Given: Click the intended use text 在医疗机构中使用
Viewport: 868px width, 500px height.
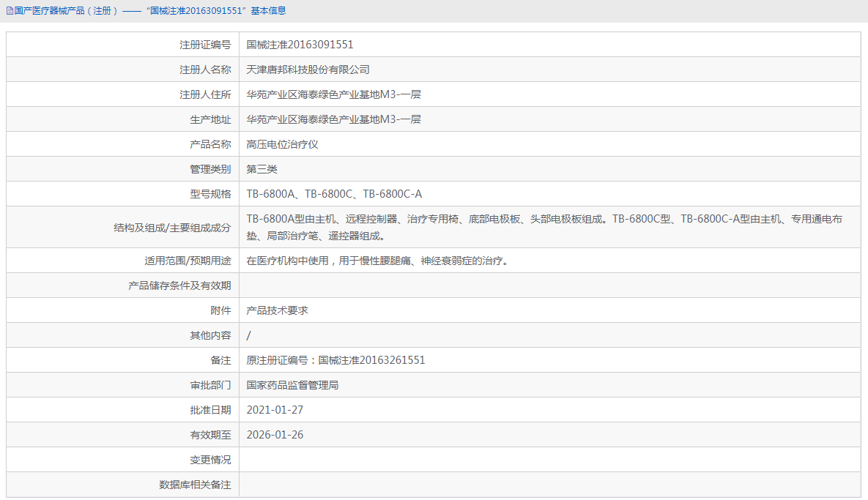Looking at the screenshot, I should [287, 261].
